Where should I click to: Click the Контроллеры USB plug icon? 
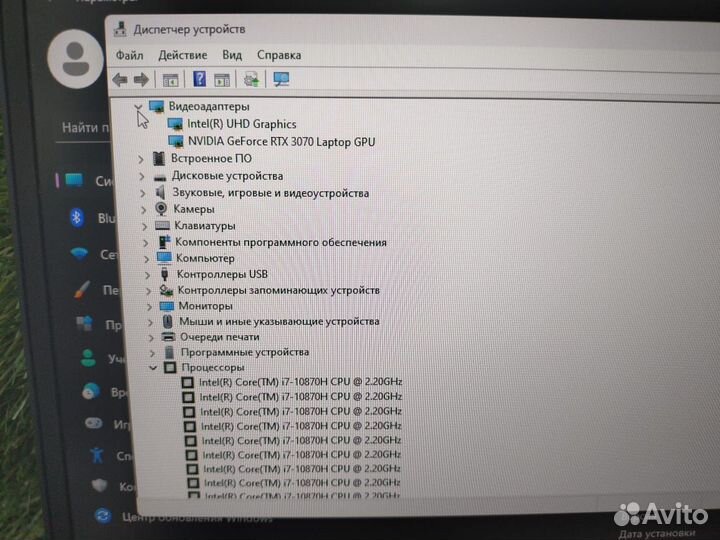[164, 275]
